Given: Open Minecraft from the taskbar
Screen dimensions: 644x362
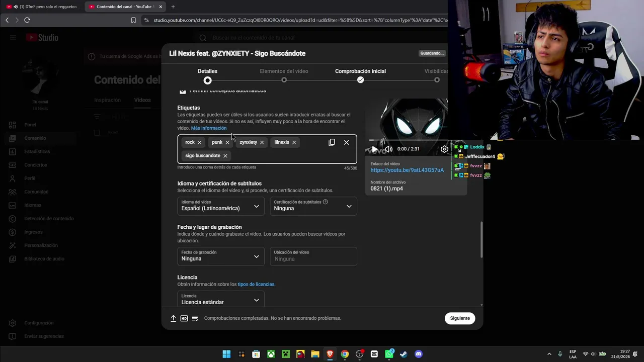Looking at the screenshot, I should (x=286, y=354).
